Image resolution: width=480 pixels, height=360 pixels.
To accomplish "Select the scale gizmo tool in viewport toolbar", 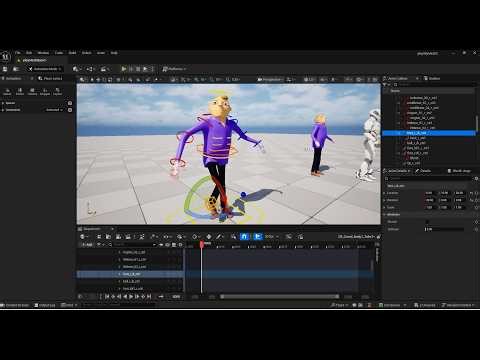I will point(110,79).
